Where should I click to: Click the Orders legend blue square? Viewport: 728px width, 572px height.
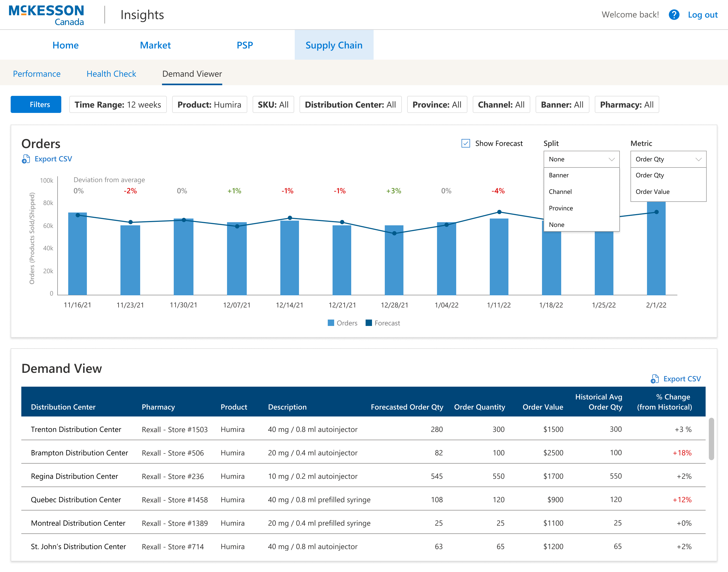[x=331, y=323]
